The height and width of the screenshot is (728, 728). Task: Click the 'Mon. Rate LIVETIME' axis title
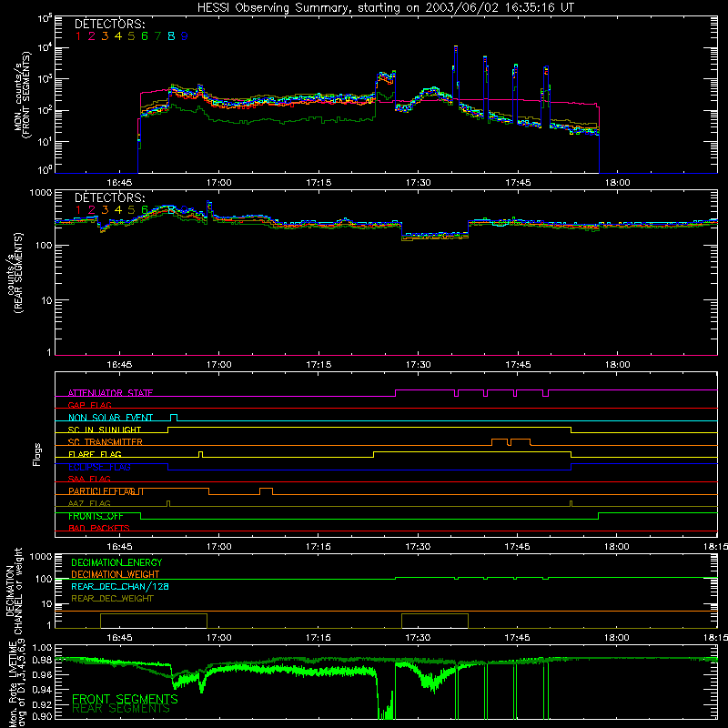coord(15,683)
